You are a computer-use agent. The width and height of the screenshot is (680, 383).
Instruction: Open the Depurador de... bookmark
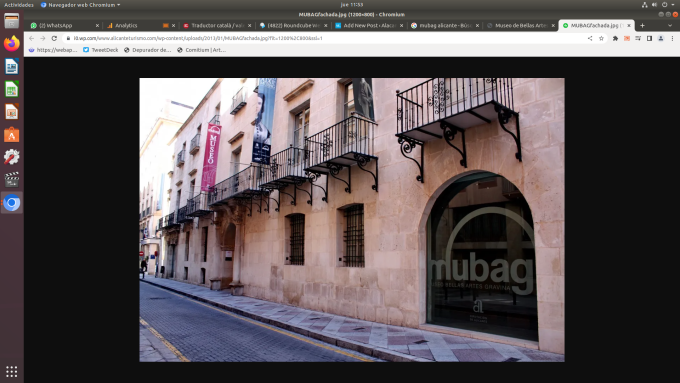coord(147,50)
